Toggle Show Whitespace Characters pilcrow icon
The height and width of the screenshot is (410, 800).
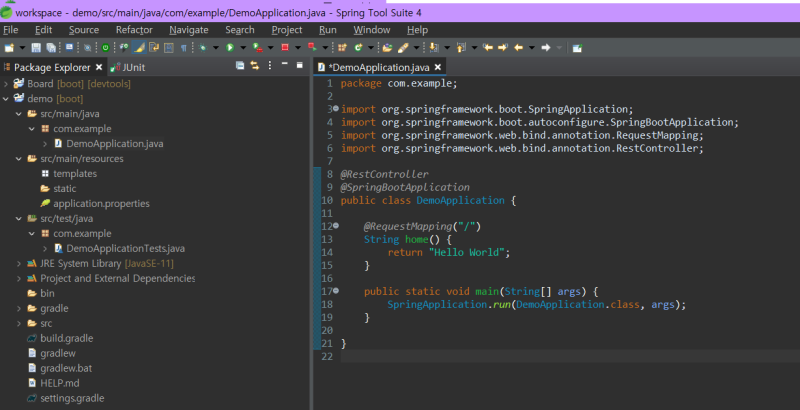point(183,47)
